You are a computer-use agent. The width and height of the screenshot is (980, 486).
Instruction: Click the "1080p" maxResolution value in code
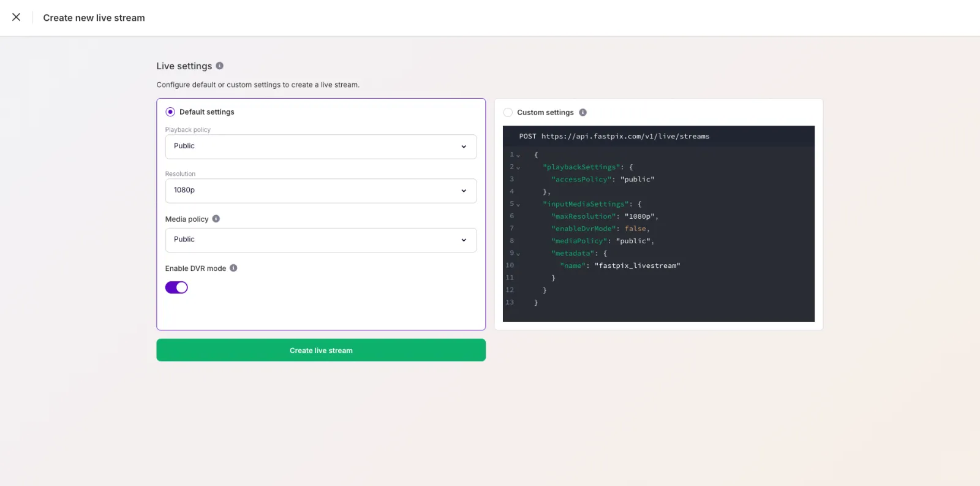[x=639, y=216]
